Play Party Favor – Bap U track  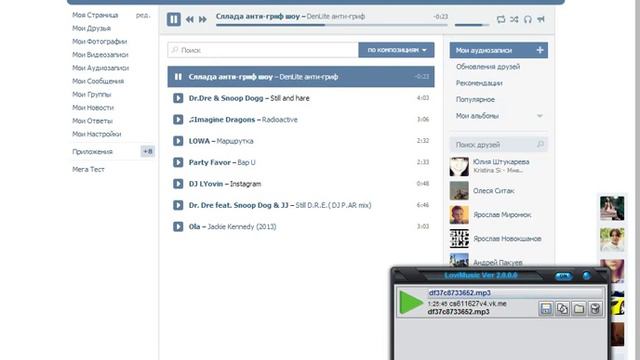[x=178, y=162]
